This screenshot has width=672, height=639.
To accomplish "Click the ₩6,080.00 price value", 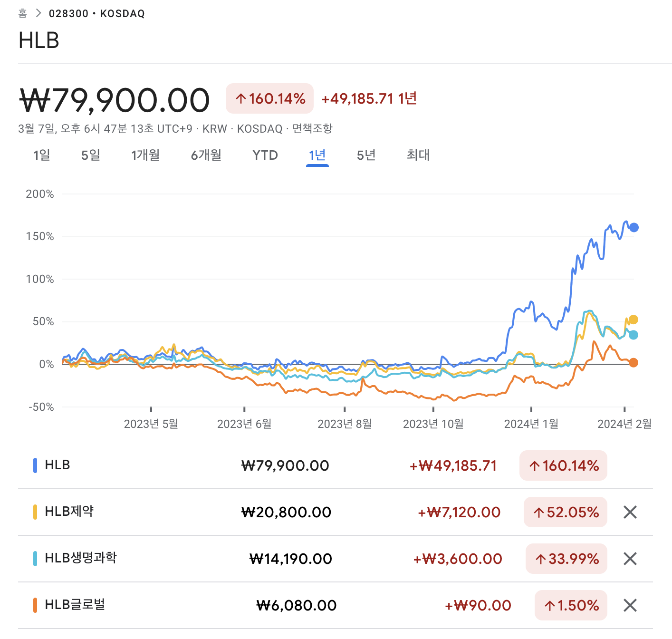I will pos(297,605).
